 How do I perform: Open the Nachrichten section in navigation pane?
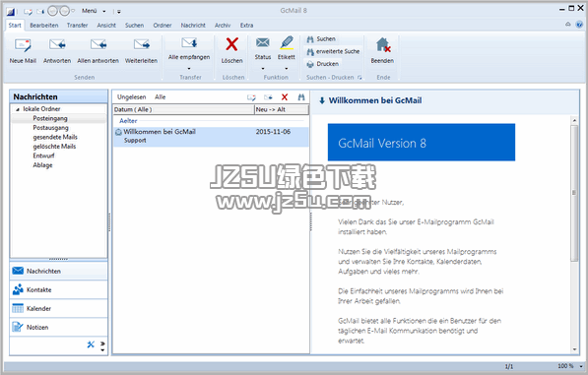click(58, 271)
